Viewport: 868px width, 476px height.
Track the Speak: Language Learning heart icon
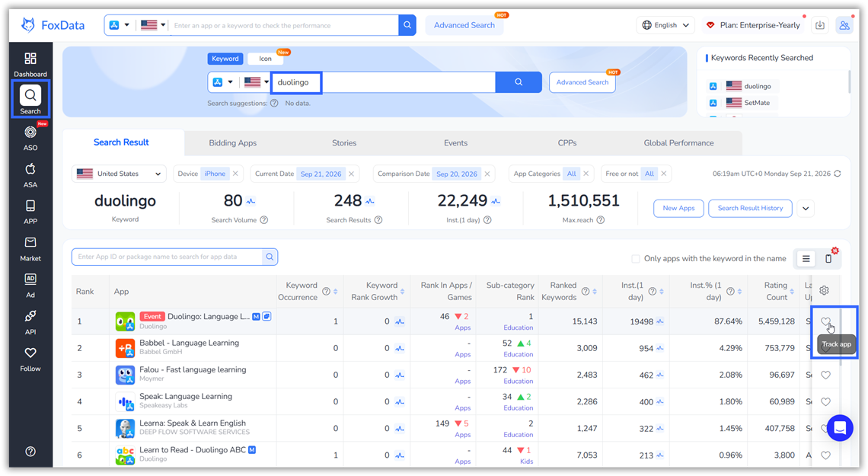tap(825, 402)
